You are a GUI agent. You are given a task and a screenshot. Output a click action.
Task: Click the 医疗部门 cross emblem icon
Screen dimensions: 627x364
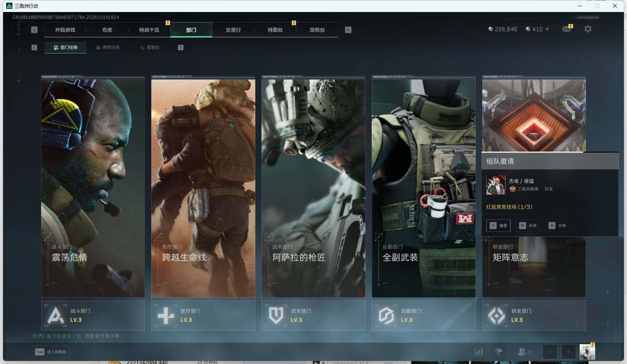[166, 316]
